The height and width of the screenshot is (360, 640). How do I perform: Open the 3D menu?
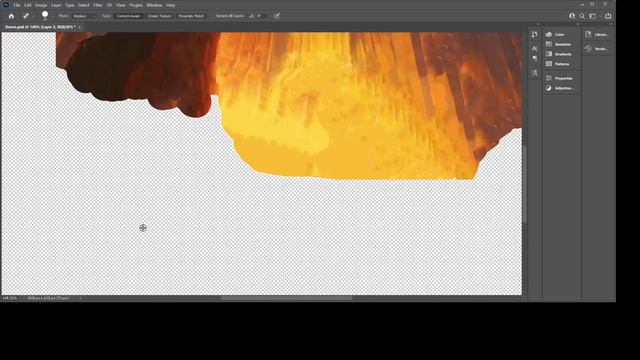coord(109,5)
